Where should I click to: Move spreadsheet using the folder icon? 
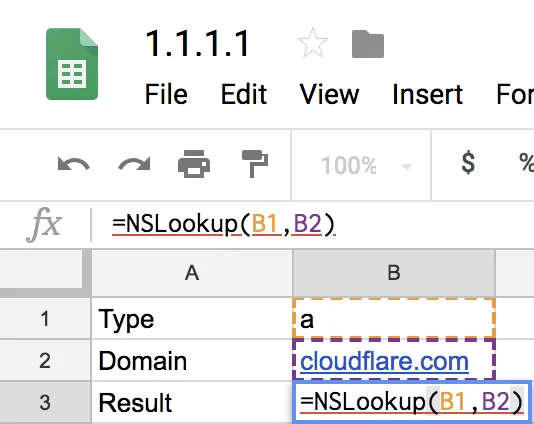tap(368, 44)
